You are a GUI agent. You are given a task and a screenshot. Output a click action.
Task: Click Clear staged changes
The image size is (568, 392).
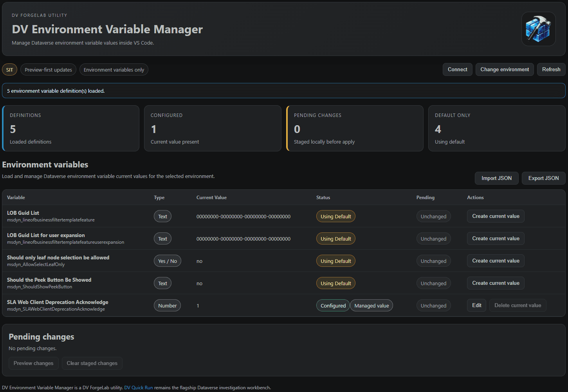coord(92,363)
